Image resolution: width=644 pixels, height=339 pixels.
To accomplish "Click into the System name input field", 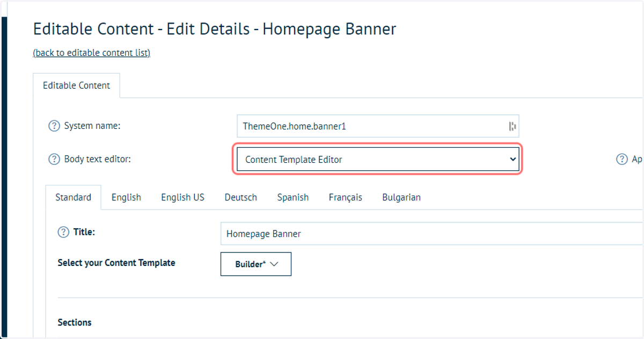I will point(378,126).
